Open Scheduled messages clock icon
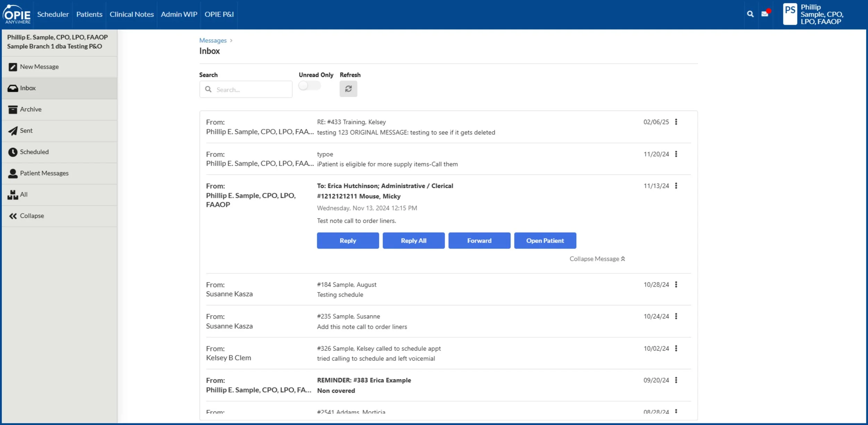868x425 pixels. 13,152
